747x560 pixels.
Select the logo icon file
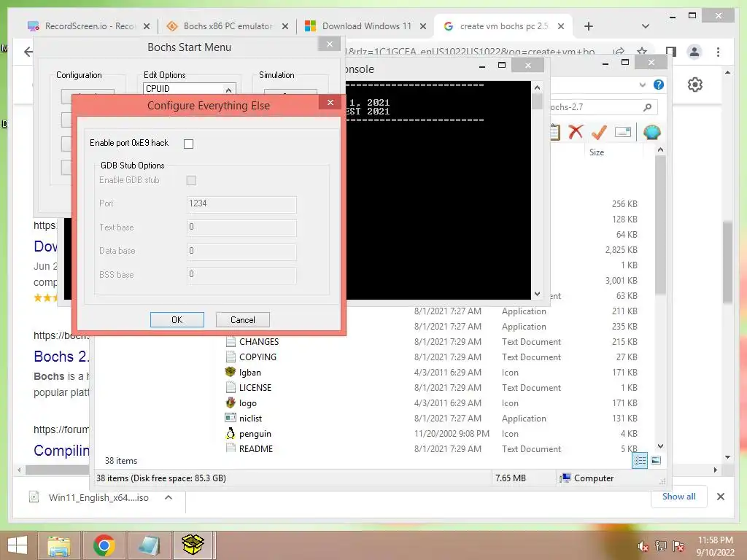click(x=248, y=402)
